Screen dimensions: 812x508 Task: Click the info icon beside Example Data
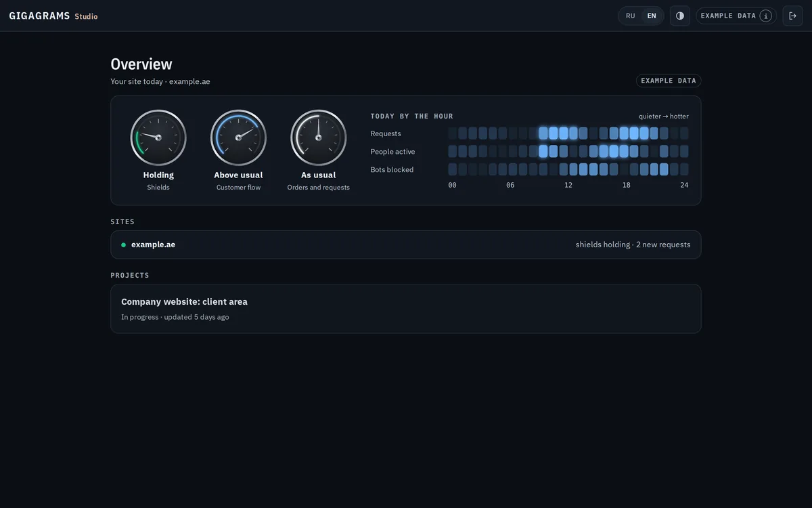(x=765, y=16)
